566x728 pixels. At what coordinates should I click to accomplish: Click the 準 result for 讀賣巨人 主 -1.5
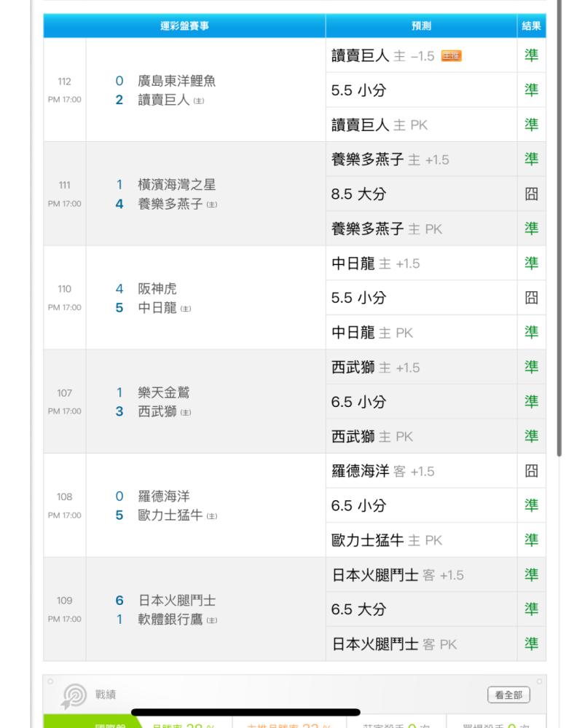tap(532, 55)
